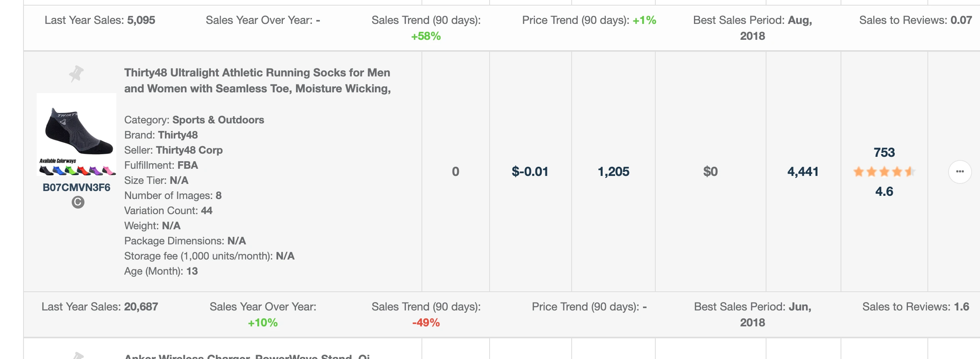Click the 1,205 sales figure
980x359 pixels.
613,172
